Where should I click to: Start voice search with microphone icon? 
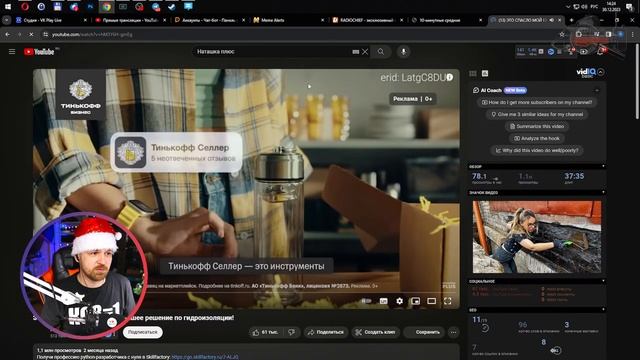coord(403,51)
